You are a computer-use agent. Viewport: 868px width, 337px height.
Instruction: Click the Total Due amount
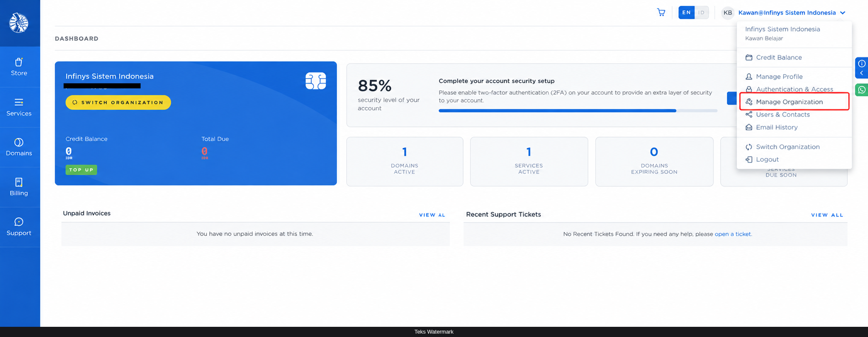point(204,152)
